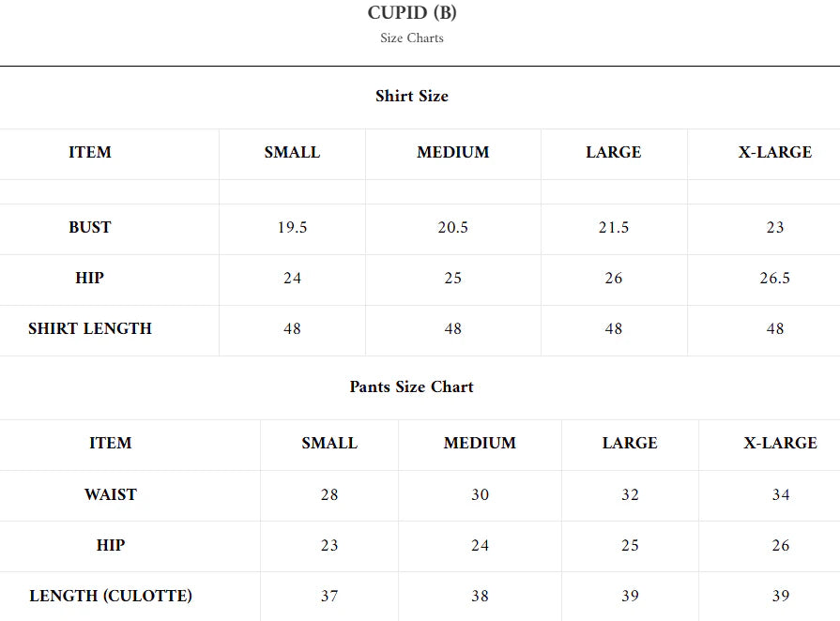Screen dimensions: 840x621
Task: Click the x-large pants hip value 26
Action: (781, 545)
